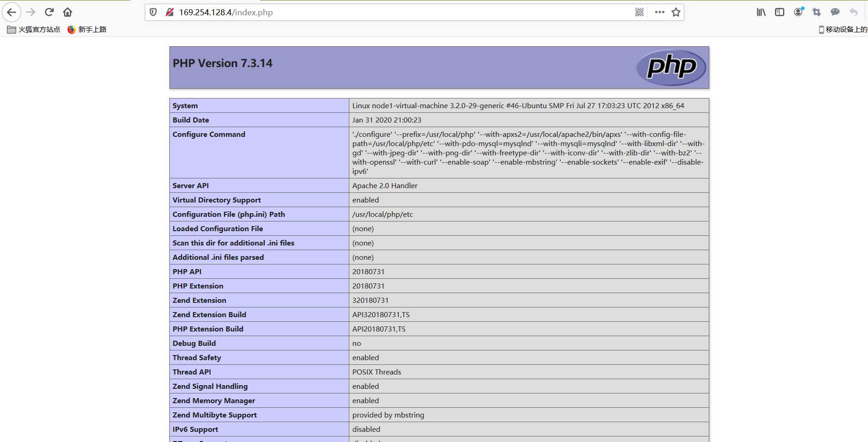Click /usr/local/php/etc path value
The image size is (868, 442).
click(383, 215)
